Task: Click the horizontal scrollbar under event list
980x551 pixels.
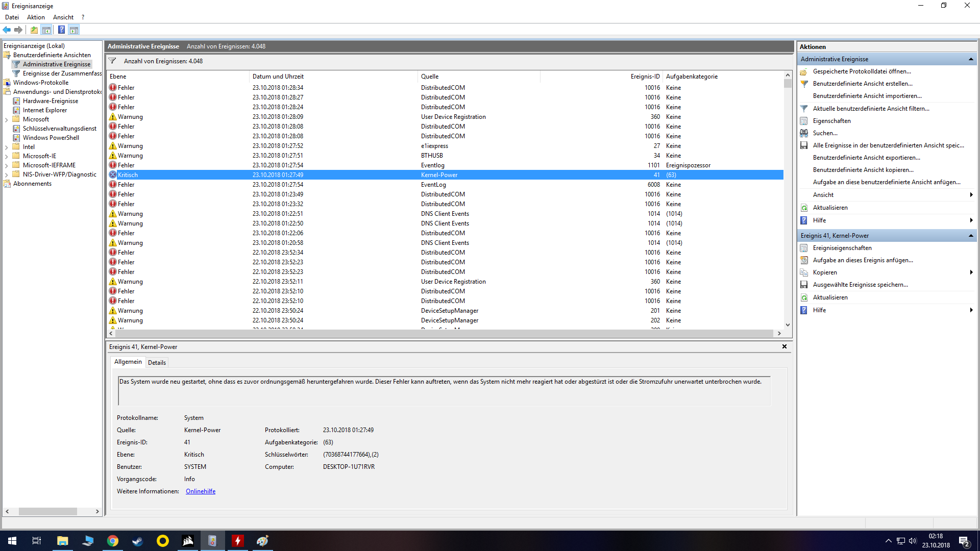Action: (443, 333)
